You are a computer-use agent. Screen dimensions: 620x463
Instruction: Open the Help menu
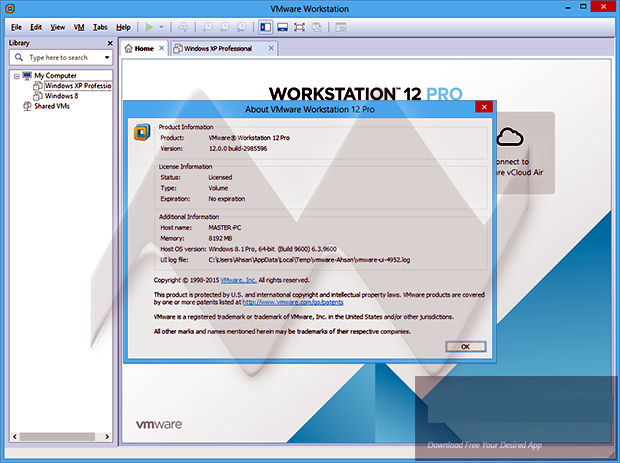(x=123, y=27)
